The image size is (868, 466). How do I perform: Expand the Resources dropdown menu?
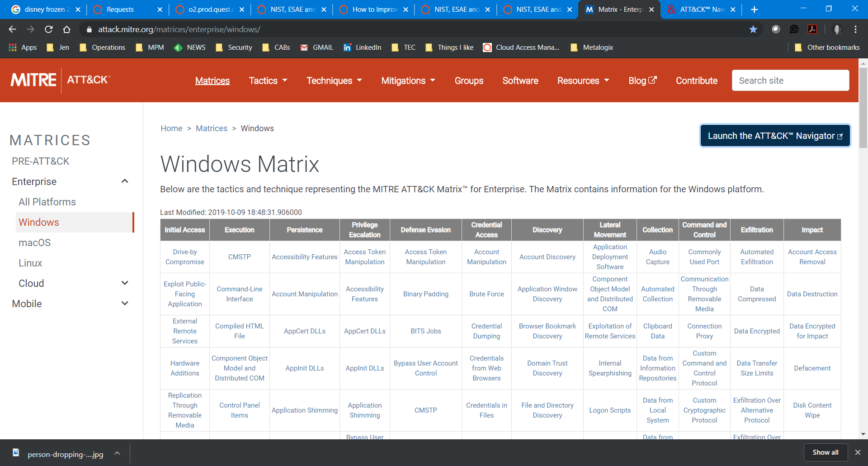pos(583,81)
